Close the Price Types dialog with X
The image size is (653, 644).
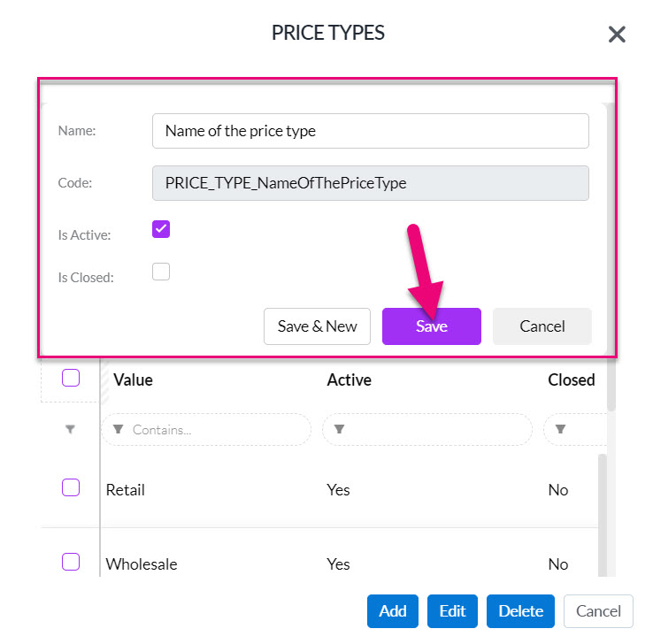click(617, 34)
